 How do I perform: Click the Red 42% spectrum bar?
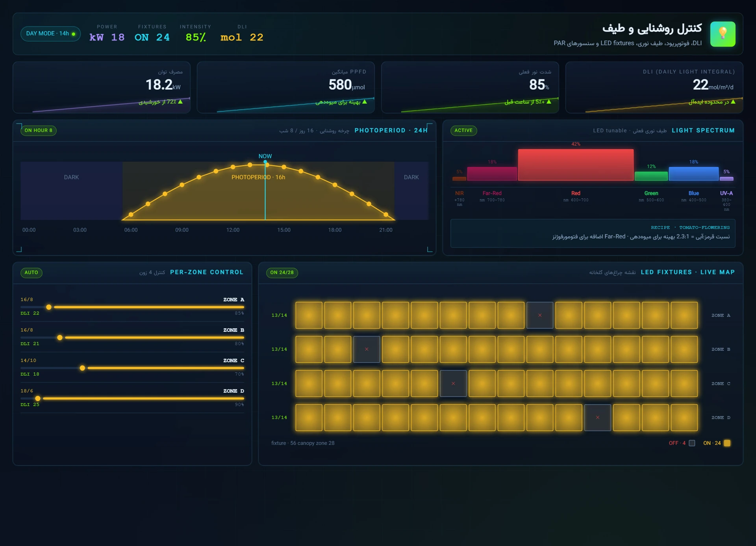[x=576, y=165]
